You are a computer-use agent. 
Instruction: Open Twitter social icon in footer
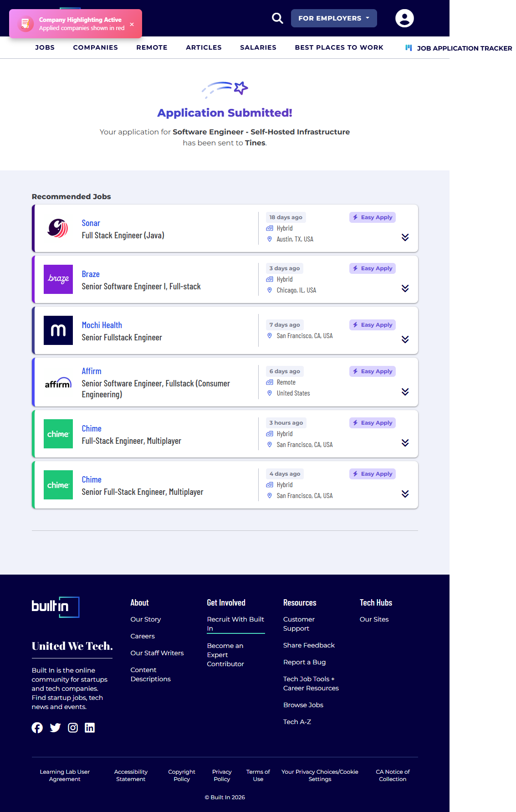coord(55,728)
